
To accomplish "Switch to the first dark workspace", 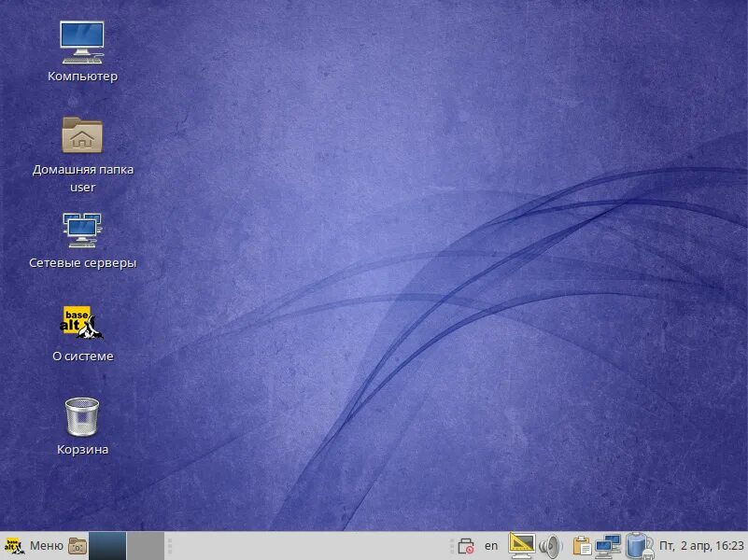I will point(107,546).
